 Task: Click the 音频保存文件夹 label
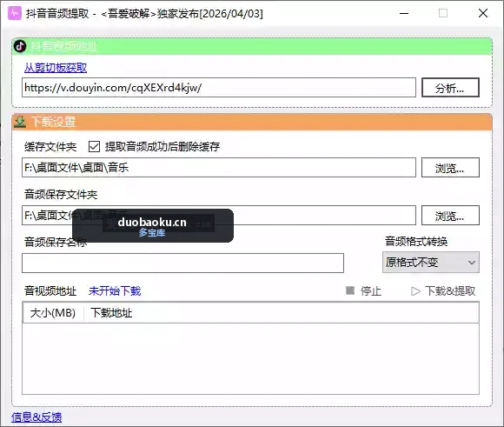click(x=61, y=194)
